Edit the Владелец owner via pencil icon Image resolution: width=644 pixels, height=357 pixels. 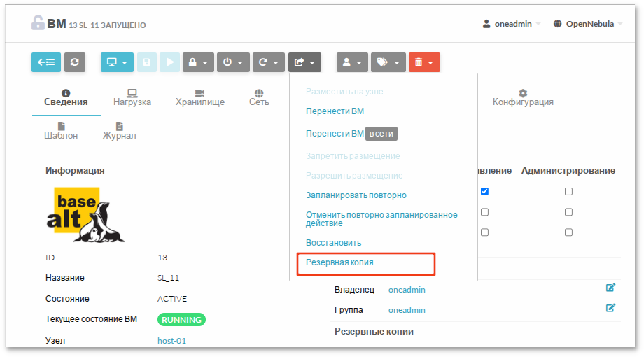click(x=610, y=288)
